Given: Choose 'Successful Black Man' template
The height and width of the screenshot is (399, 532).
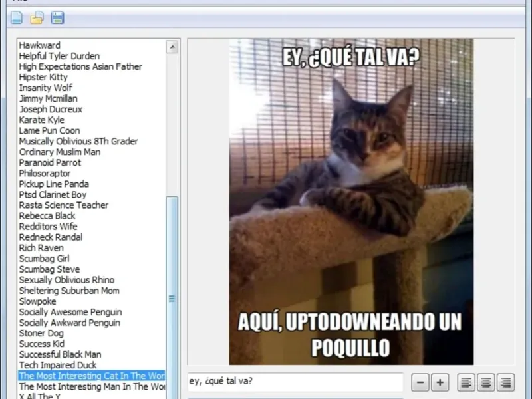Looking at the screenshot, I should [x=60, y=354].
